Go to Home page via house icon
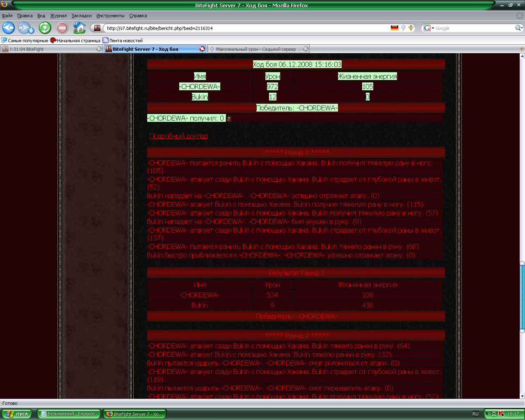Image resolution: width=525 pixels, height=420 pixels. coord(79,28)
